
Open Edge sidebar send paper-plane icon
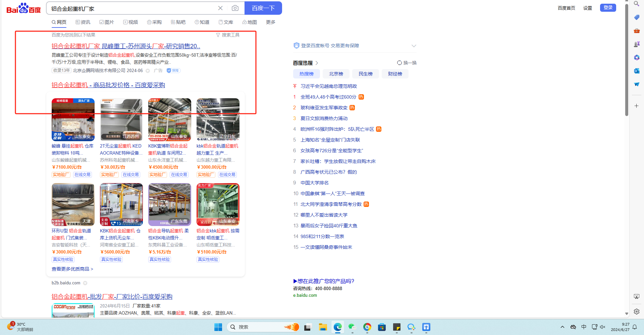pos(637,85)
